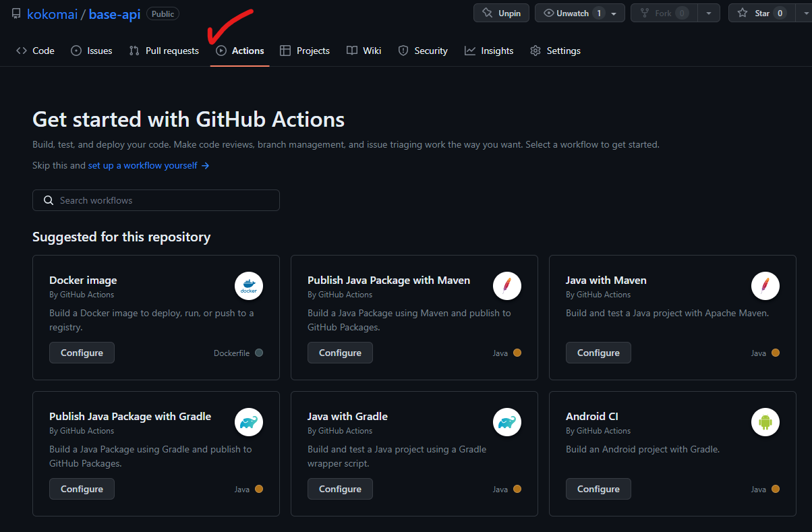Click the Publish Java Package with Maven title
812x532 pixels.
click(x=388, y=280)
